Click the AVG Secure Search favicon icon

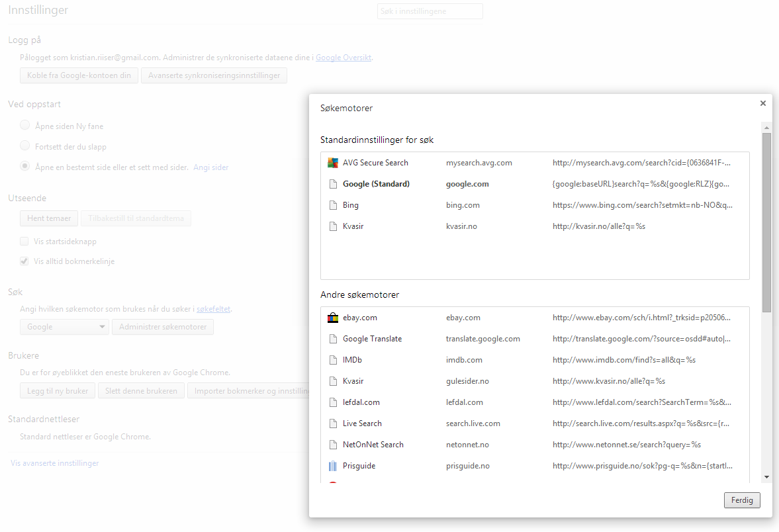click(333, 163)
